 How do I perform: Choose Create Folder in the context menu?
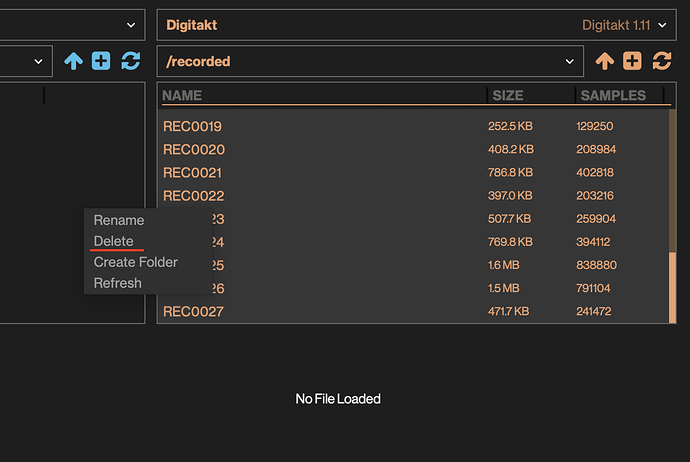136,262
